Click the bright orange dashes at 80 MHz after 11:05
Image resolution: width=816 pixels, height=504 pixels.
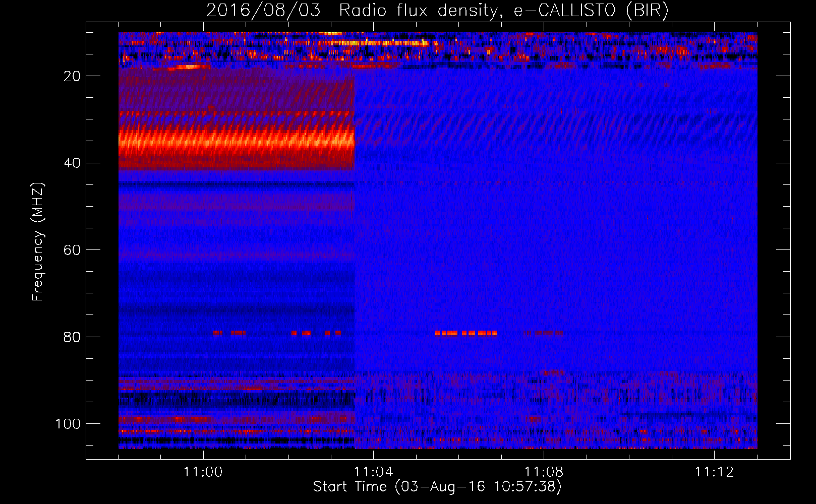[466, 333]
